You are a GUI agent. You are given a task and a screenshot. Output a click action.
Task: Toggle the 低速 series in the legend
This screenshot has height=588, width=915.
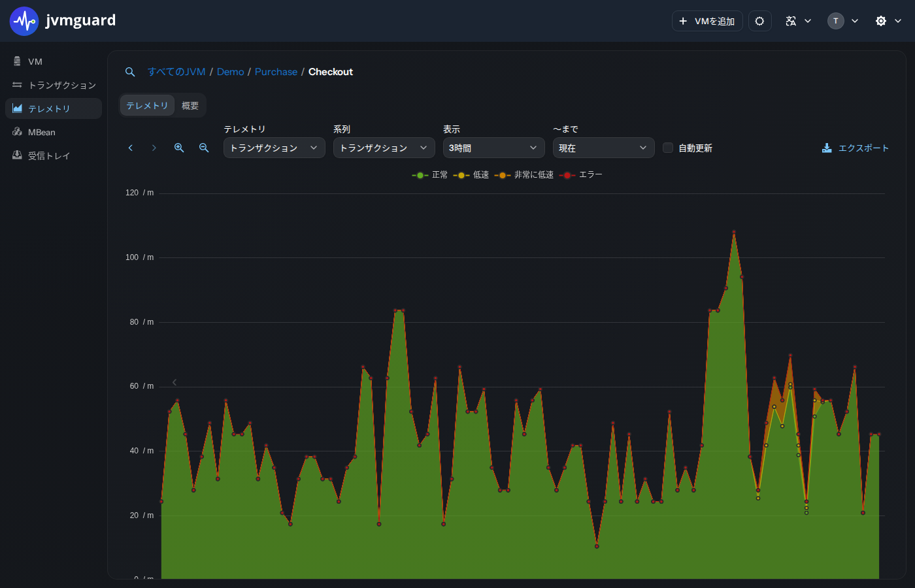471,175
